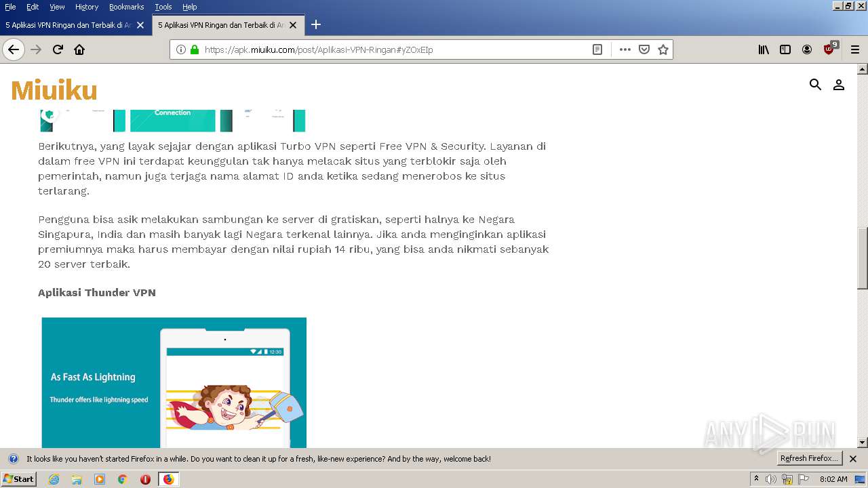Expand hidden system tray icons

757,479
